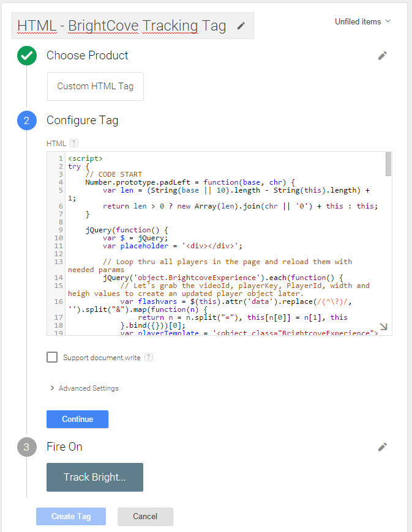Click Fire On heading
Viewport: 412px width, 532px height.
click(x=64, y=446)
